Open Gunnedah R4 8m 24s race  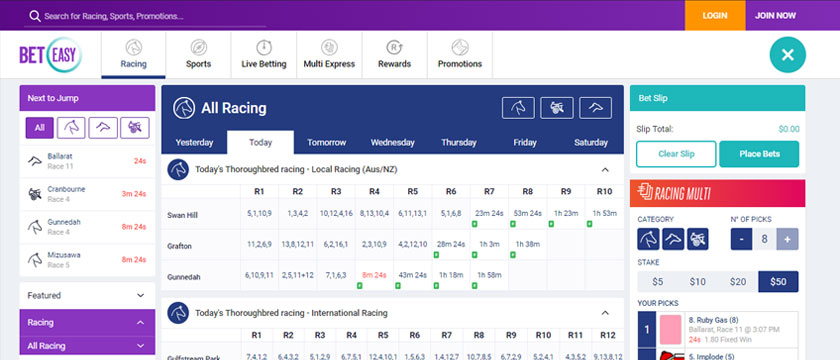374,275
